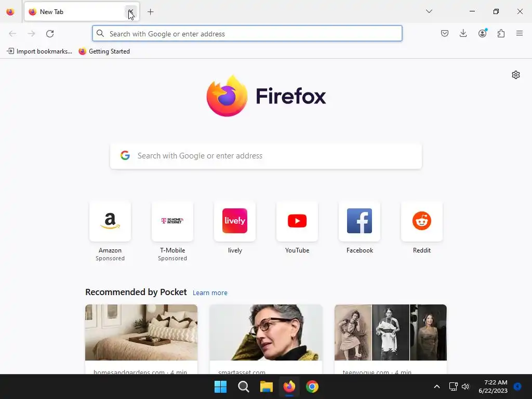Open File Explorer from taskbar
Screen dimensions: 532x399
(x=267, y=387)
